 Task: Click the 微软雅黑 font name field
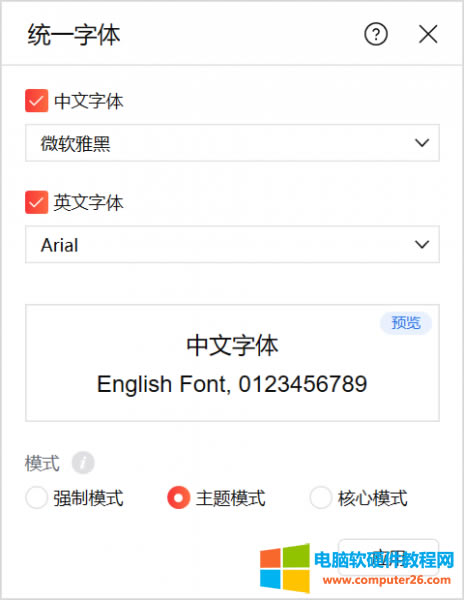click(x=232, y=143)
